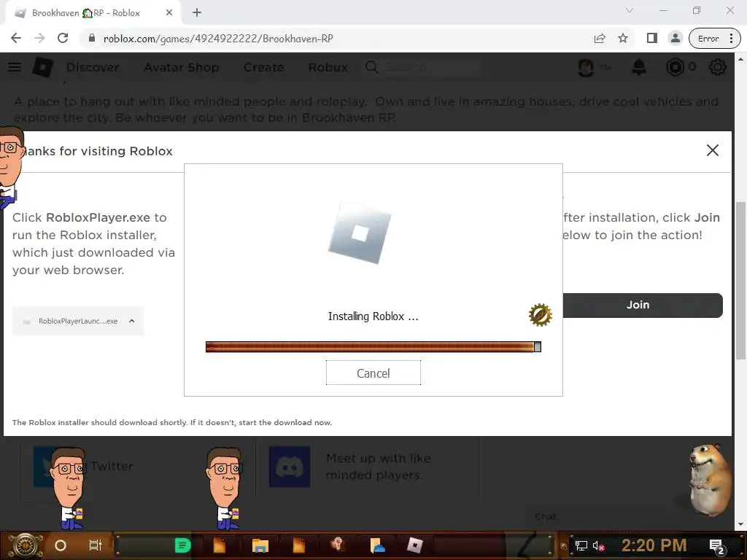The height and width of the screenshot is (560, 747).
Task: Click the address bar URL
Action: 218,39
